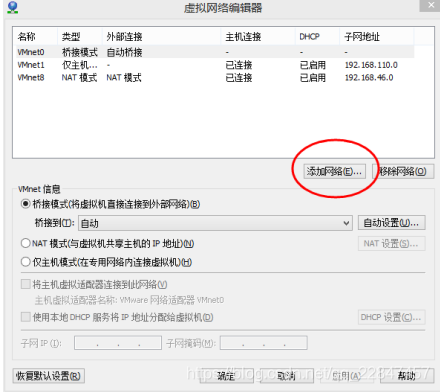Screen dimensions: 440x392
Task: Click the 名称 column header
Action: 36,36
